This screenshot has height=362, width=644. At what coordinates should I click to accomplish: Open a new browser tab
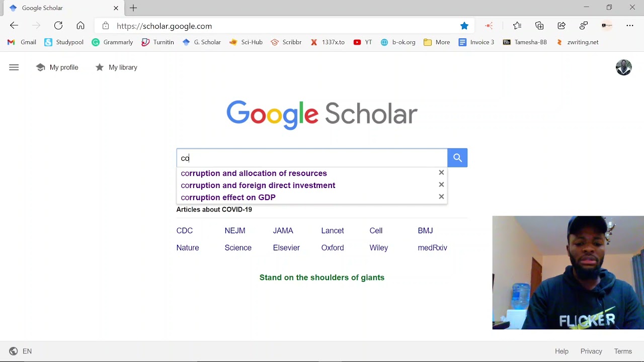pyautogui.click(x=133, y=8)
